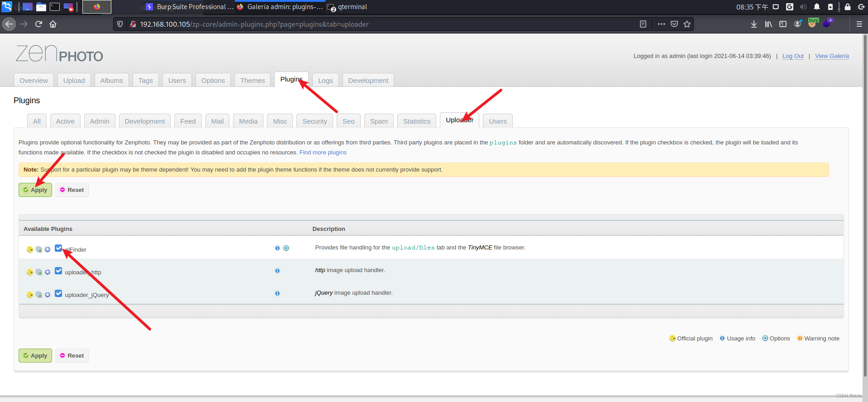Switch to the Themes tab

point(253,80)
